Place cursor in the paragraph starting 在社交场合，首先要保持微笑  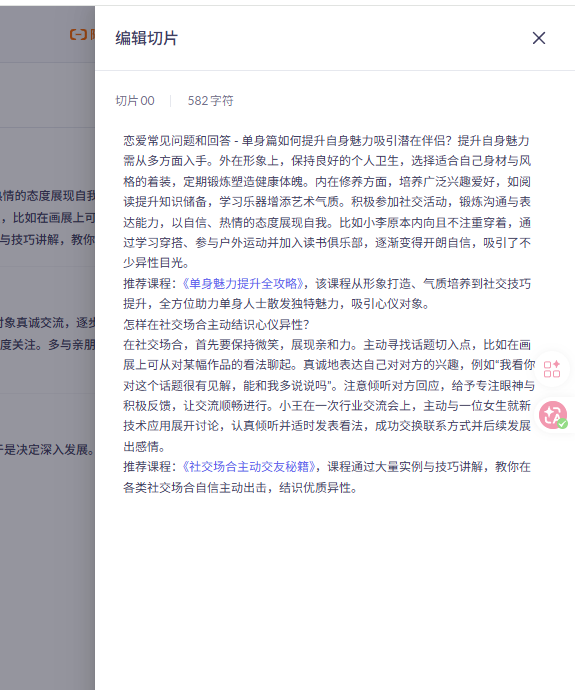click(x=329, y=396)
